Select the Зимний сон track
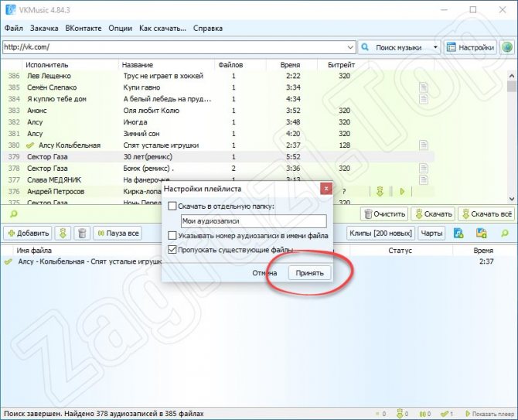The height and width of the screenshot is (420, 518). coord(218,134)
